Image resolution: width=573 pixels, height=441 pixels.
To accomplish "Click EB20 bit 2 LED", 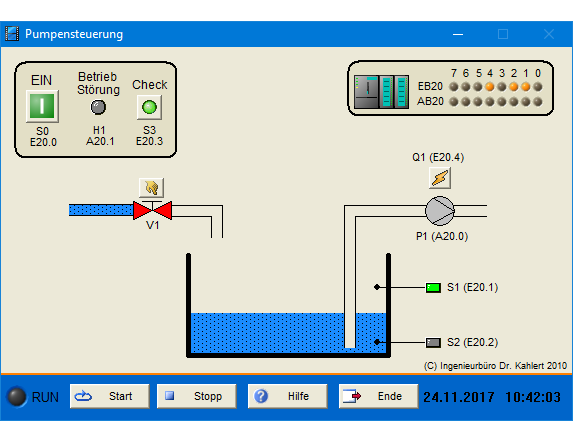I will (x=514, y=87).
